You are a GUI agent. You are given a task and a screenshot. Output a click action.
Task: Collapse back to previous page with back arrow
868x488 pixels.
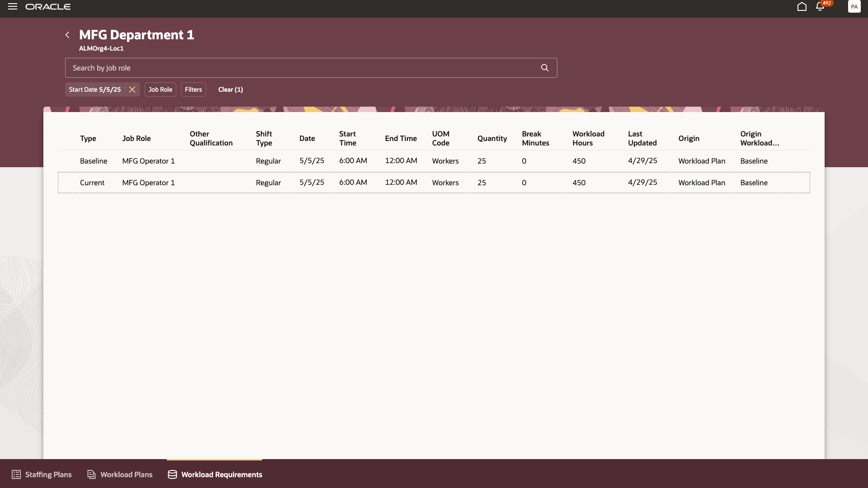point(67,35)
